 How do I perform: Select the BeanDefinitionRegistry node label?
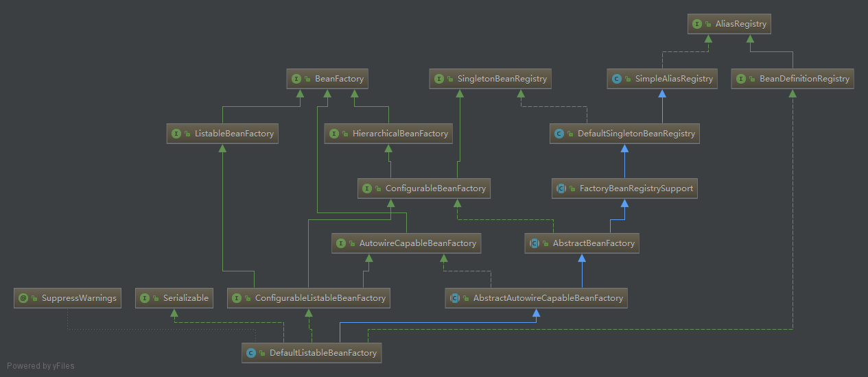pos(804,79)
